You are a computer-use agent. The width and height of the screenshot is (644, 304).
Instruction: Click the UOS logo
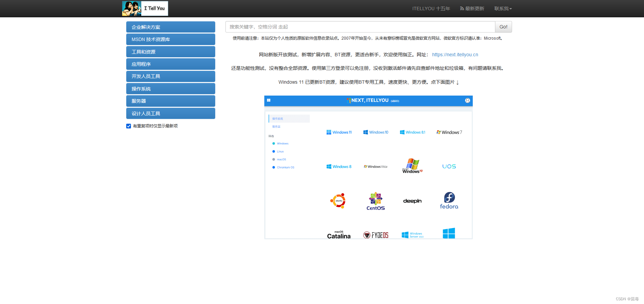[x=449, y=166]
